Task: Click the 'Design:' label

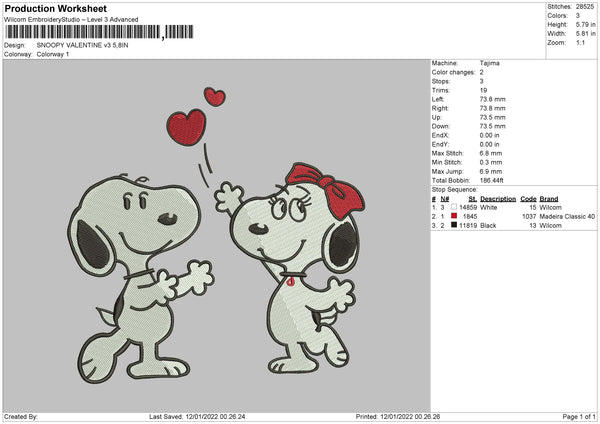Action: point(15,45)
